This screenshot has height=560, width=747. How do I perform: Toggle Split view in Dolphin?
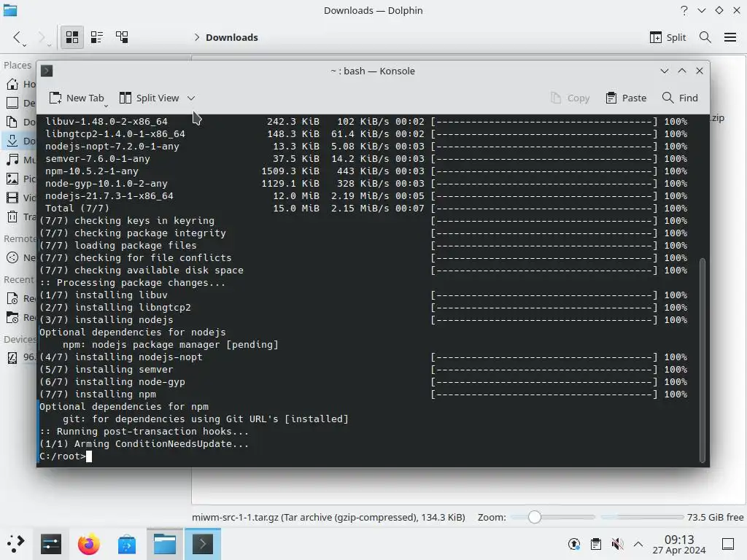[667, 38]
